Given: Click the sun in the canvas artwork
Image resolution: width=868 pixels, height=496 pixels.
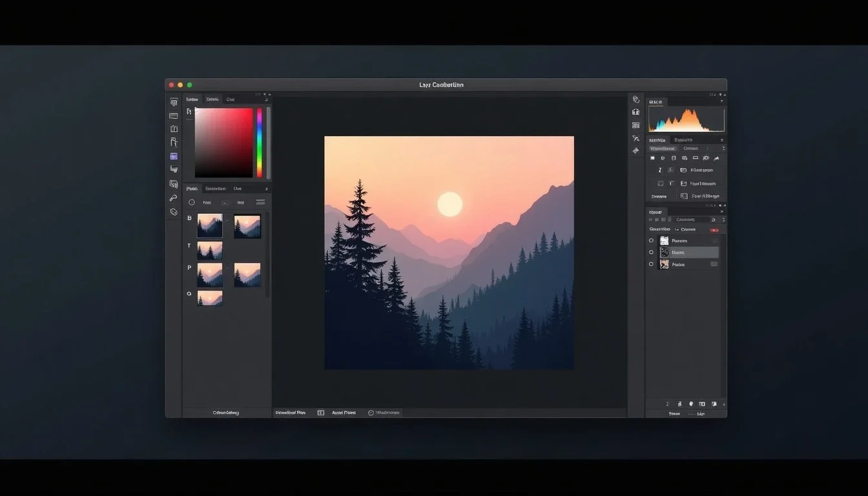Looking at the screenshot, I should coord(449,204).
